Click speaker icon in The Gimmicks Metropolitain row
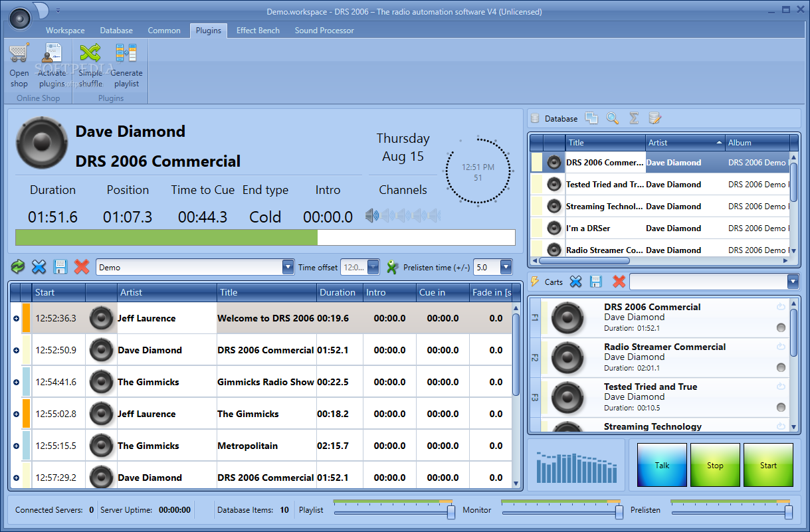The image size is (810, 532). [102, 446]
